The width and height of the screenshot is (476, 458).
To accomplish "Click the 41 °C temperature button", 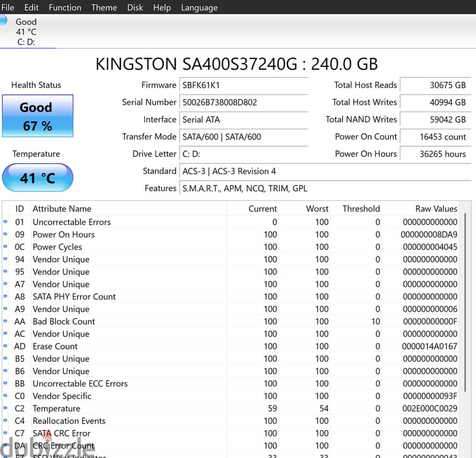I will [x=38, y=178].
